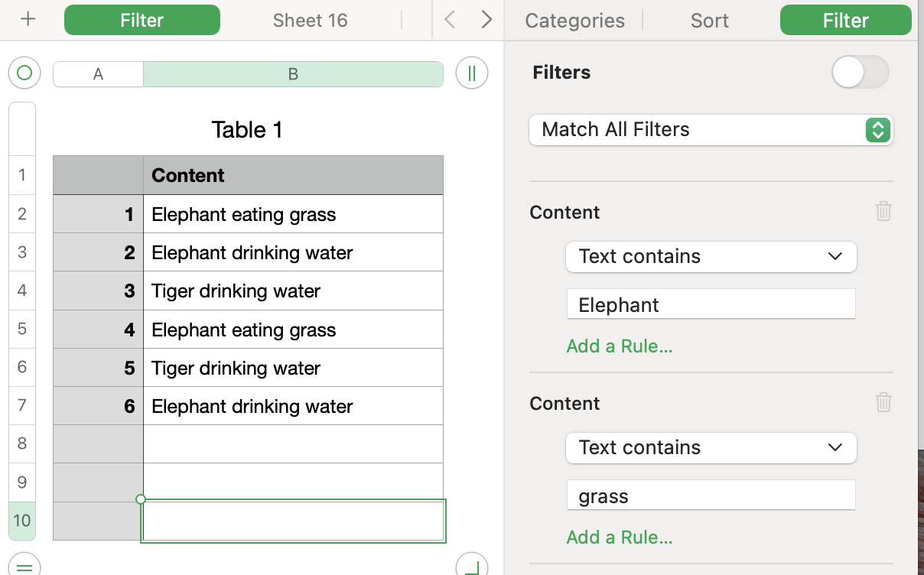924x575 pixels.
Task: Click the table select circle handle
Action: click(x=24, y=73)
